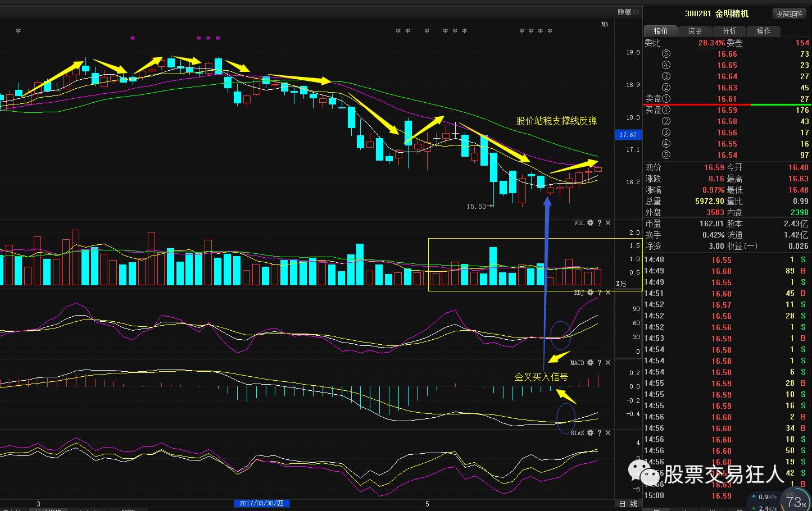Open VOL indicator settings gear
This screenshot has height=511, width=812.
click(x=590, y=223)
